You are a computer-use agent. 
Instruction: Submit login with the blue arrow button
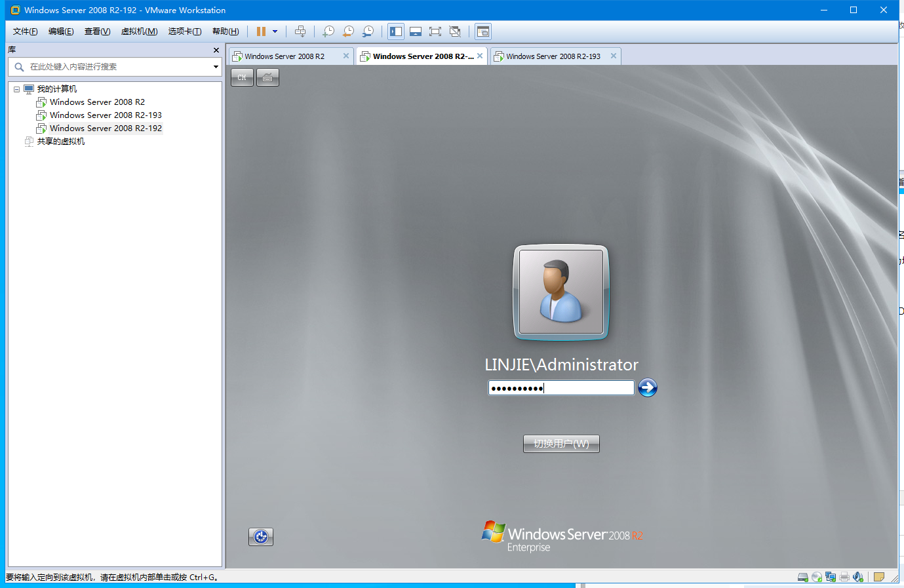pyautogui.click(x=648, y=388)
